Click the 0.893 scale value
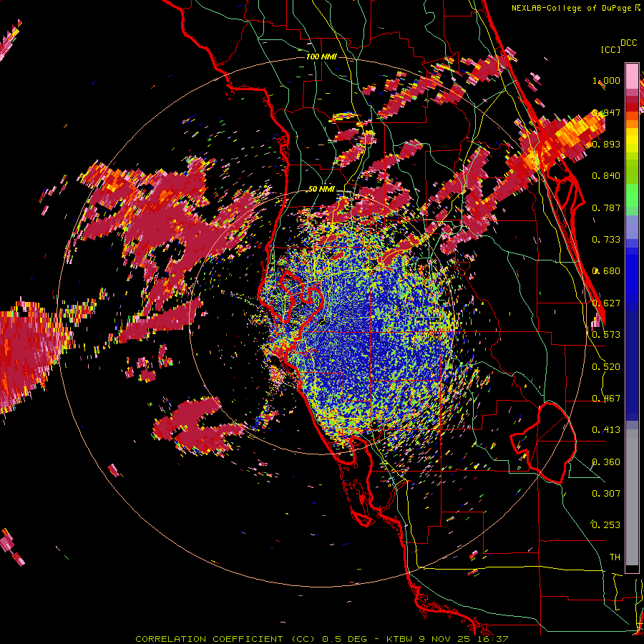 pyautogui.click(x=606, y=144)
